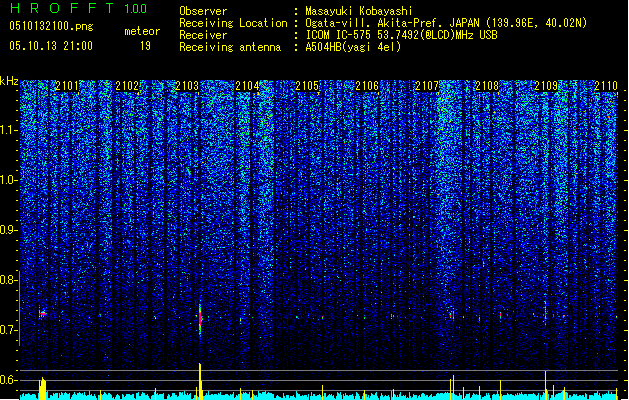Viewport: 629px width, 400px height.
Task: Click the date stamp 05.10.13 21:00
Action: [x=51, y=46]
